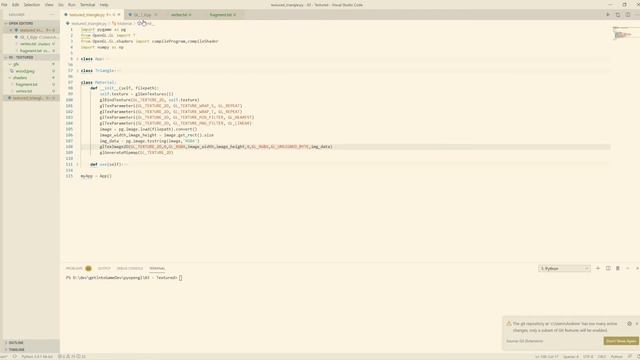Switch to the Terminal panel tab
640x360 pixels.
(x=157, y=268)
